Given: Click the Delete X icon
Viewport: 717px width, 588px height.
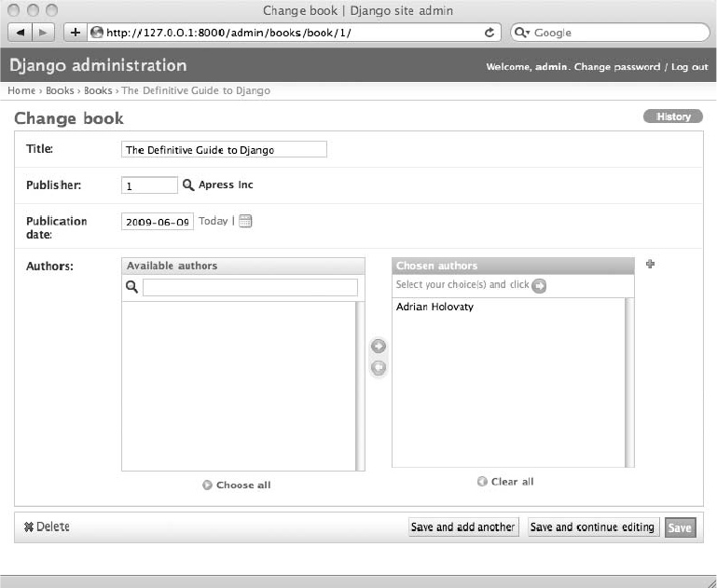Looking at the screenshot, I should (x=28, y=526).
